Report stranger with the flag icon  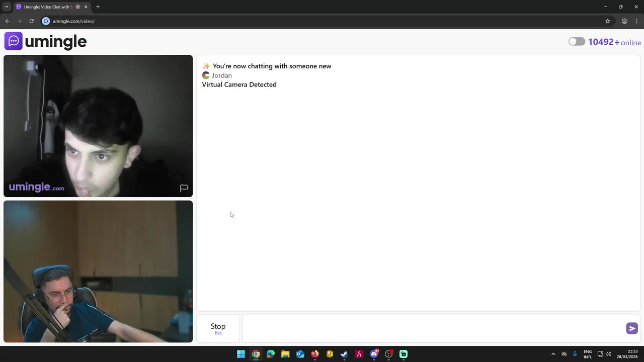(184, 188)
